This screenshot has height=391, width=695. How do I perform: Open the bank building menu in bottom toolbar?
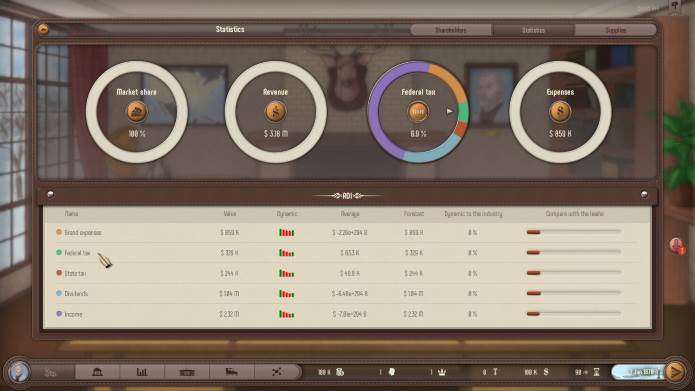(x=97, y=372)
